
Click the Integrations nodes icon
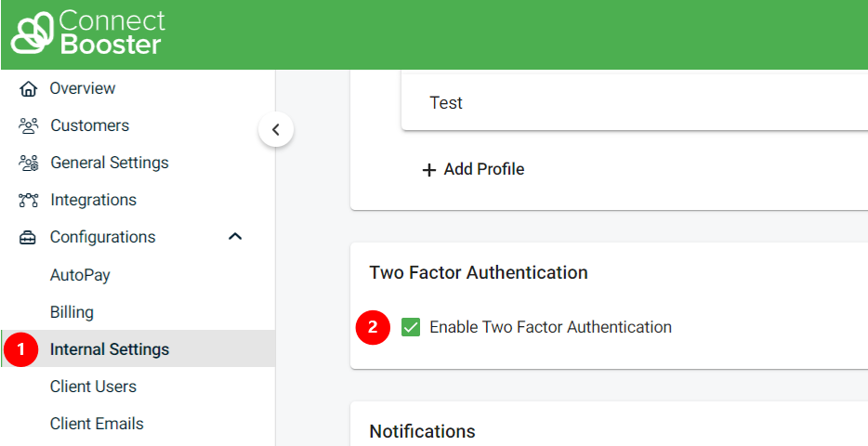29,201
